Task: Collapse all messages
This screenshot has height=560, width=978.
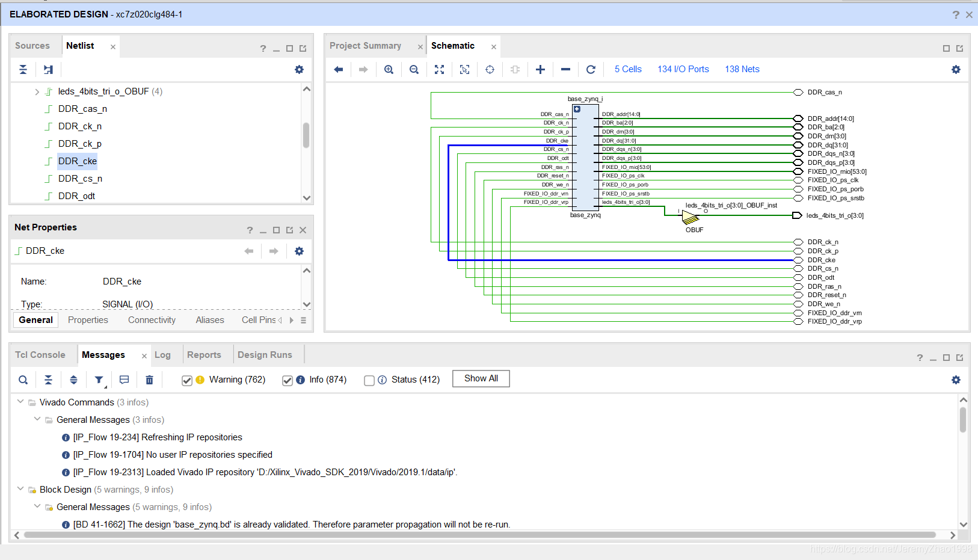Action: (x=48, y=380)
